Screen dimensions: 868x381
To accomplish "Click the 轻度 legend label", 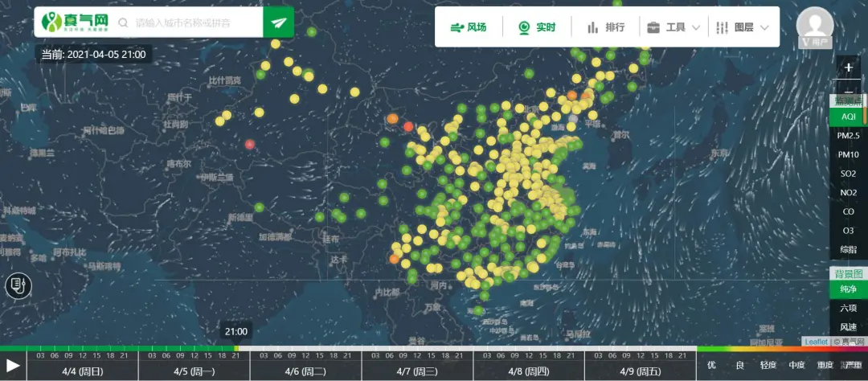I will (x=768, y=366).
